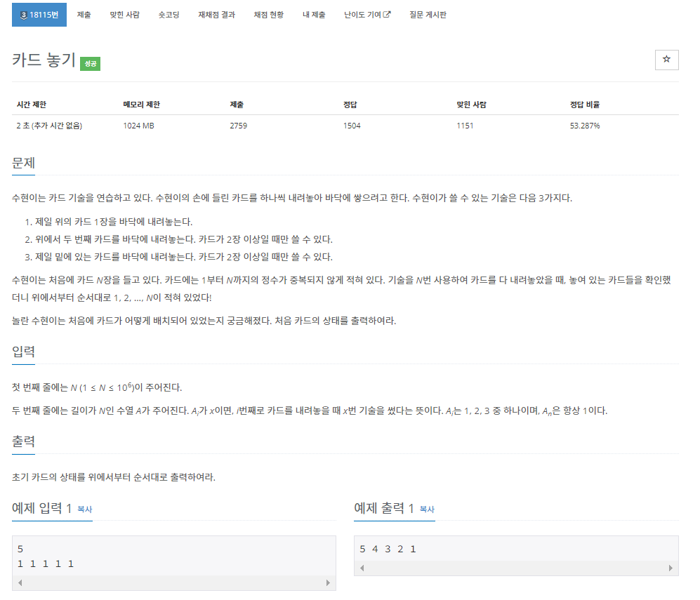Viewport: 700px width, 600px height.
Task: Click the star favorite button
Action: click(666, 60)
